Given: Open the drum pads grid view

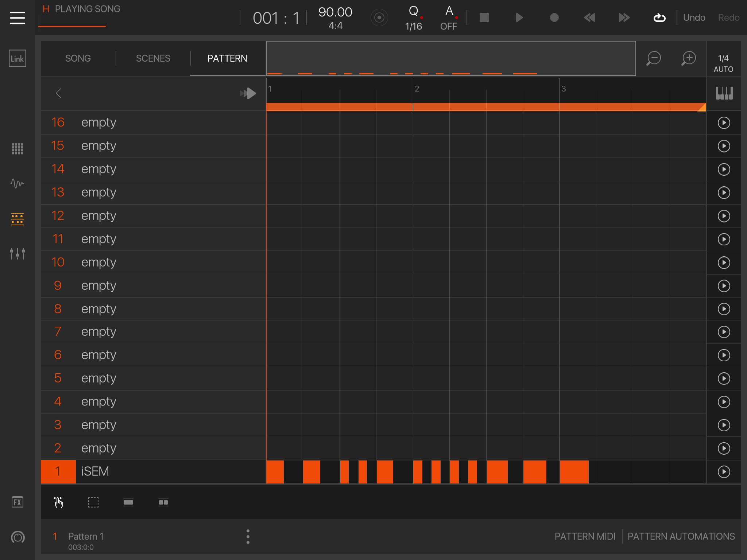Looking at the screenshot, I should point(17,149).
